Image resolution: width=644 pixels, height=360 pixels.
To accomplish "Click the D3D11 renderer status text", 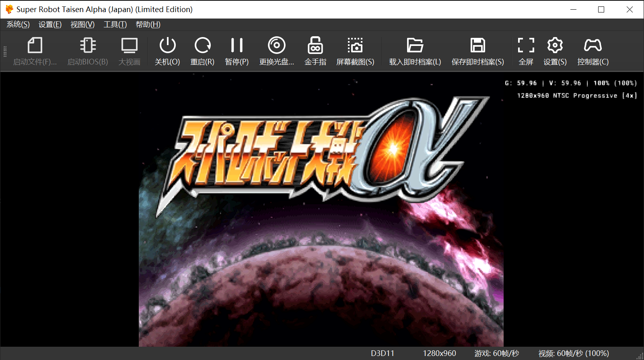I will pos(383,353).
